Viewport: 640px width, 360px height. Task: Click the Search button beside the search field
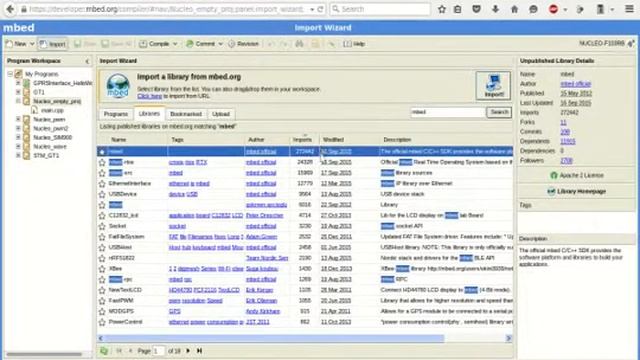pyautogui.click(x=499, y=112)
